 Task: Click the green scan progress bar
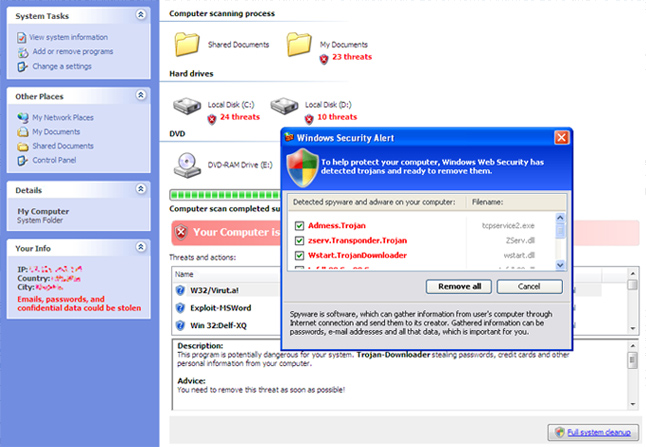[x=225, y=195]
